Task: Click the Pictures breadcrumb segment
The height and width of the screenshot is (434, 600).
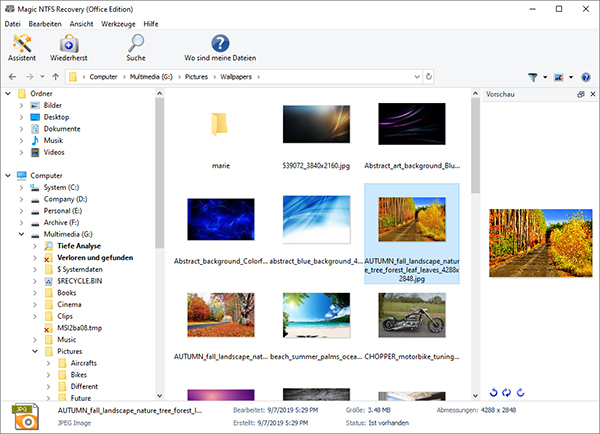Action: tap(196, 77)
